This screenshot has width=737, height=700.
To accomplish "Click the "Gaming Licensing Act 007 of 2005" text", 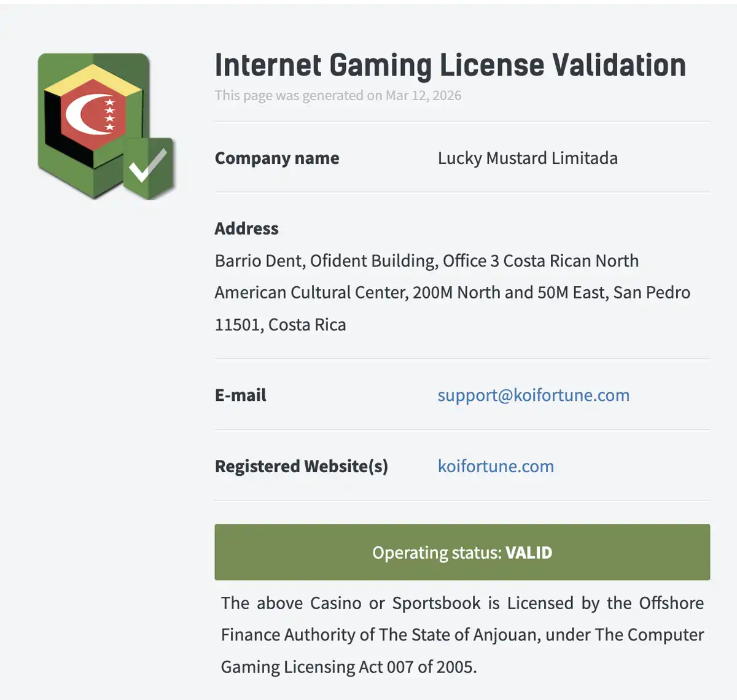I will (348, 667).
